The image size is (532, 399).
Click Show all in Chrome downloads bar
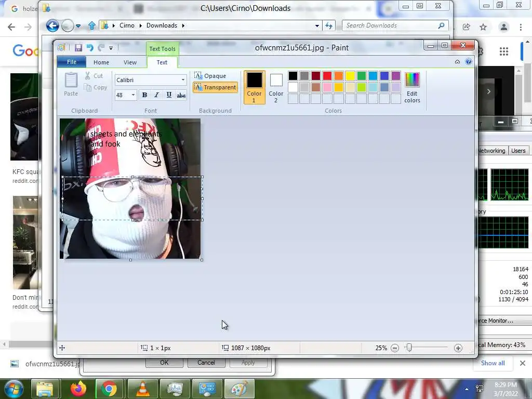tap(493, 363)
